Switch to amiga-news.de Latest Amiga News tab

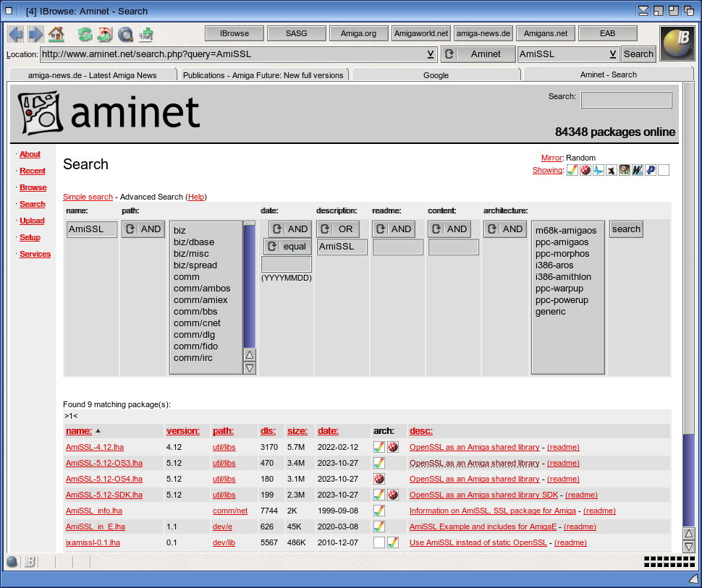pyautogui.click(x=92, y=75)
